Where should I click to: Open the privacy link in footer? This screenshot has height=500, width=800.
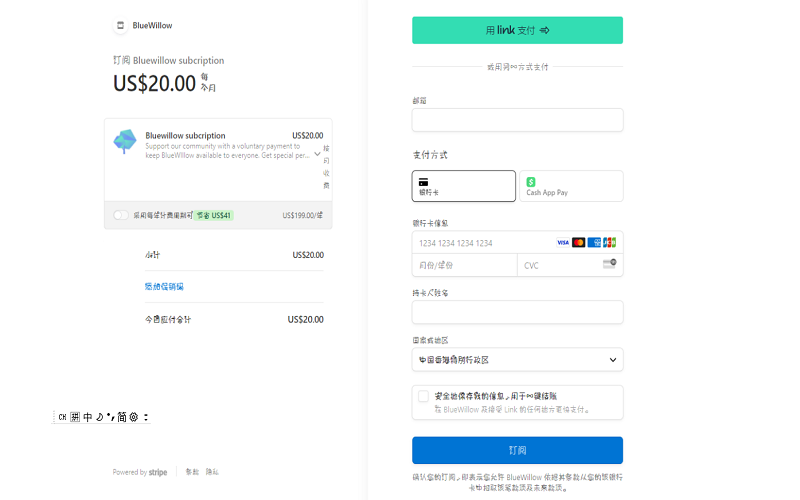212,472
